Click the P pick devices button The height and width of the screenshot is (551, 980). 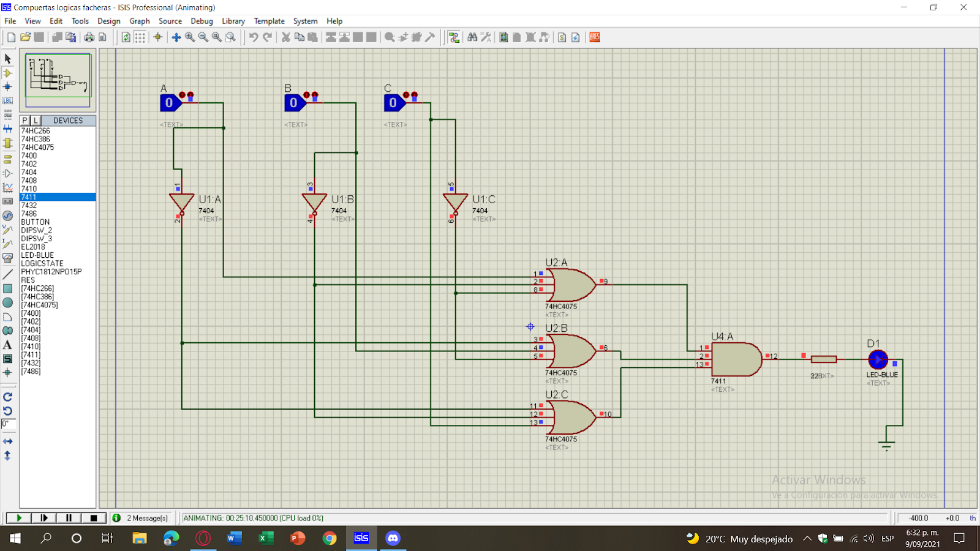25,121
